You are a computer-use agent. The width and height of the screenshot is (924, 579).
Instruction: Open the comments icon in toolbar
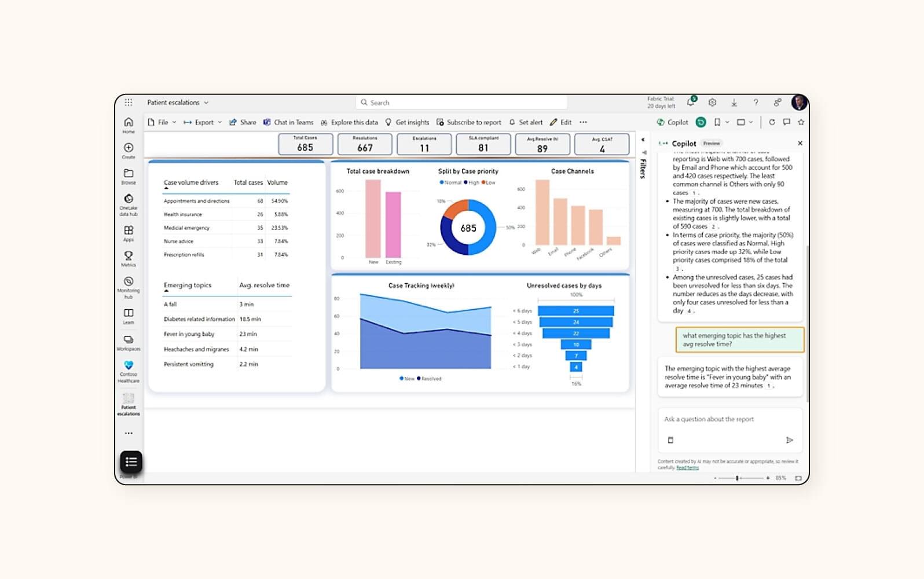tap(786, 122)
